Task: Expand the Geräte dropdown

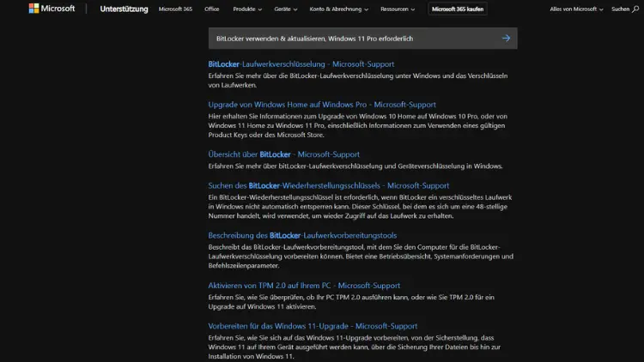Action: coord(286,9)
